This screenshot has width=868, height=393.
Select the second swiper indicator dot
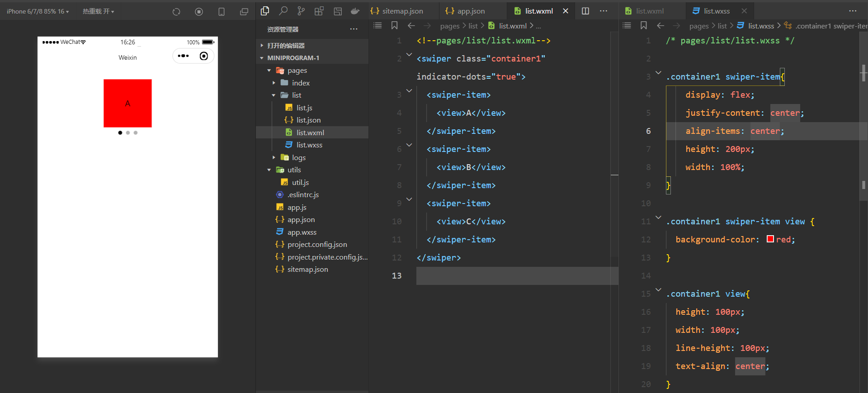coord(128,133)
